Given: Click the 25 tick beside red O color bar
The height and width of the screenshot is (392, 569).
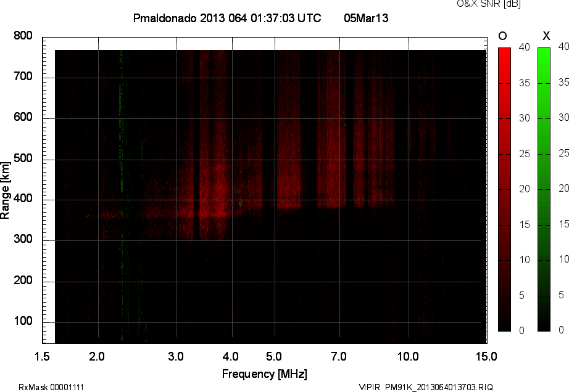Looking at the screenshot, I should (524, 153).
